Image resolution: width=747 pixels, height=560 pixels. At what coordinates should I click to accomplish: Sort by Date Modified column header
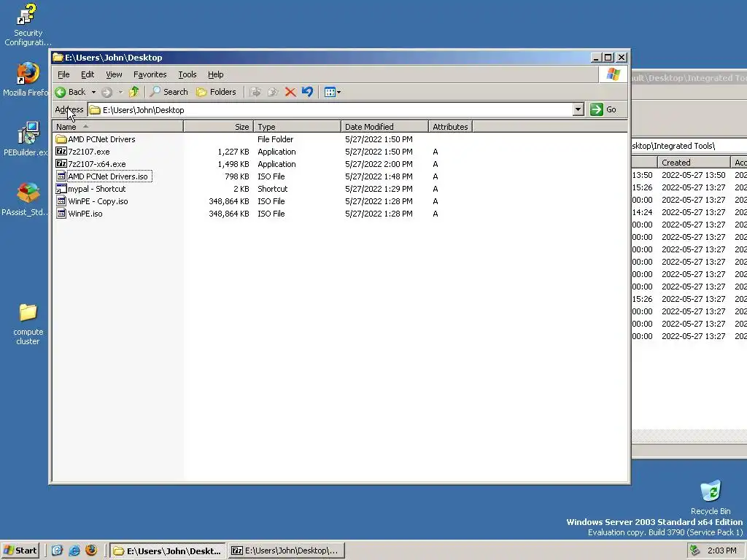coord(384,127)
